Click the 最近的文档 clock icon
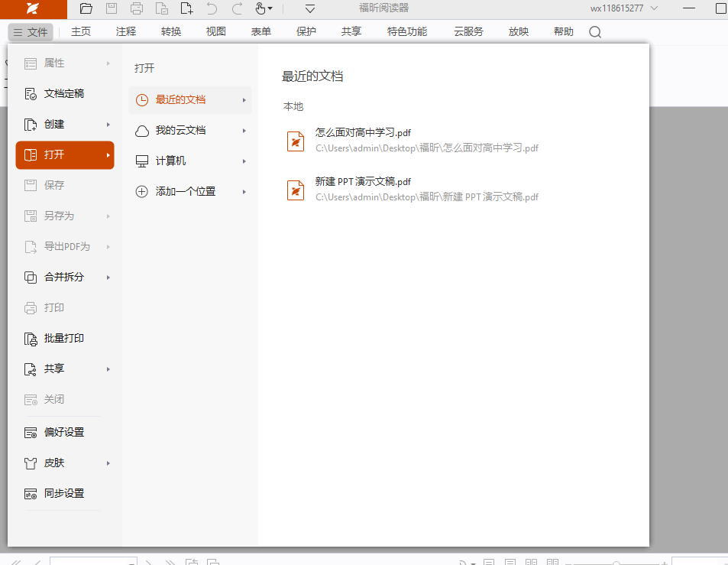 (x=141, y=100)
